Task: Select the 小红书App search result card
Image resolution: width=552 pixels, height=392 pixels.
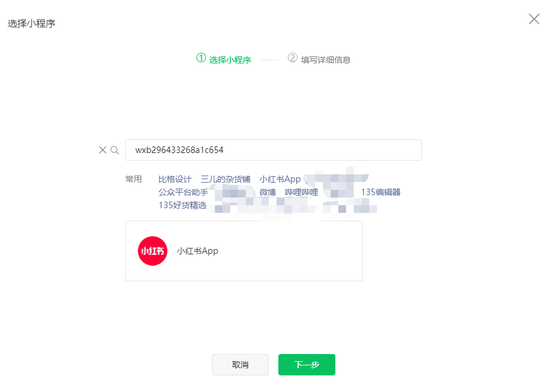Action: pyautogui.click(x=244, y=251)
